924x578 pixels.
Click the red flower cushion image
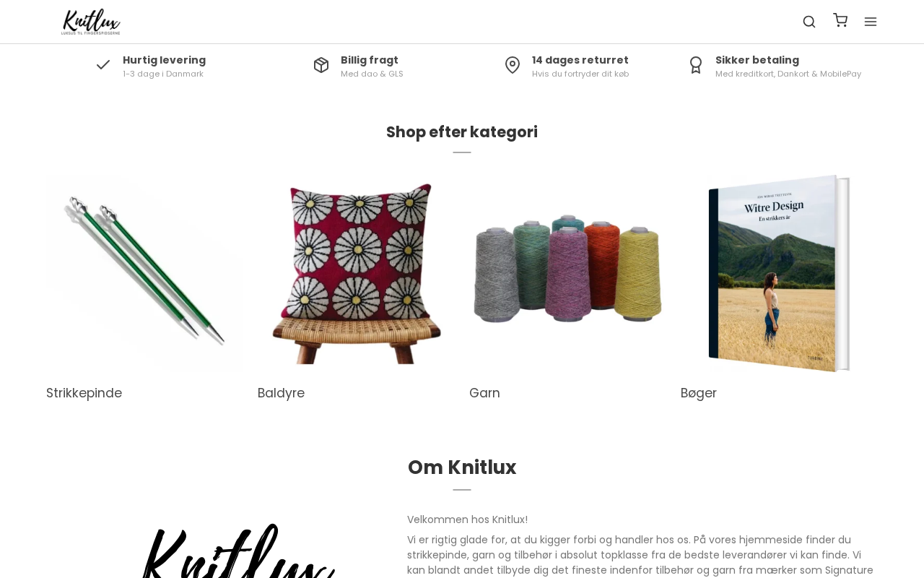(x=356, y=272)
